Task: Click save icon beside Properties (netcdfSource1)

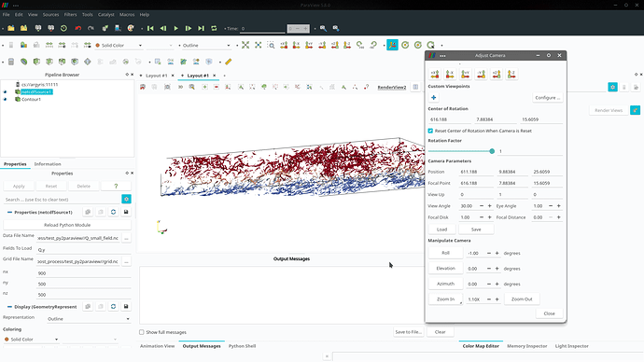Action: [126, 212]
